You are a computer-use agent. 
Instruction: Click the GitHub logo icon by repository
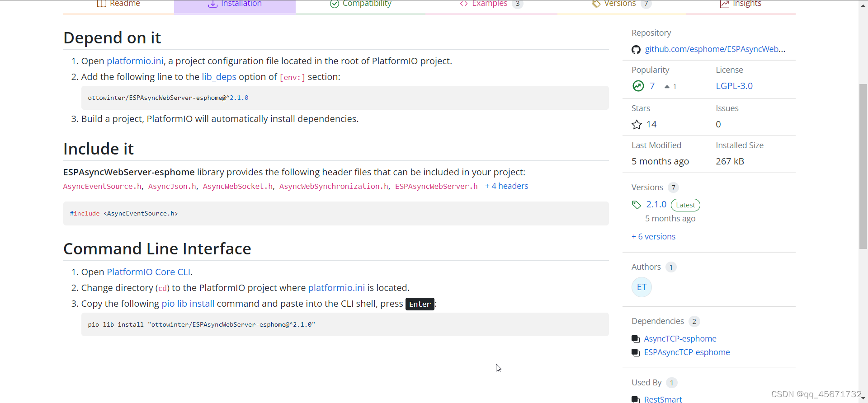pyautogui.click(x=636, y=50)
